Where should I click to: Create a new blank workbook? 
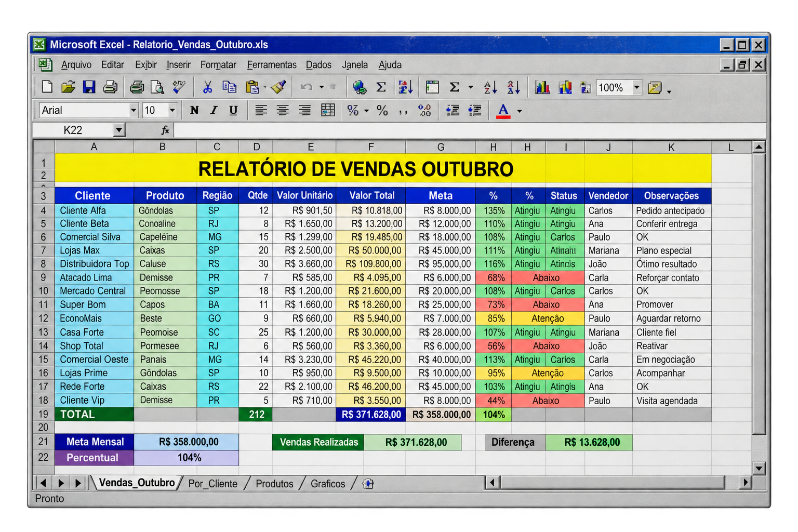tap(47, 87)
